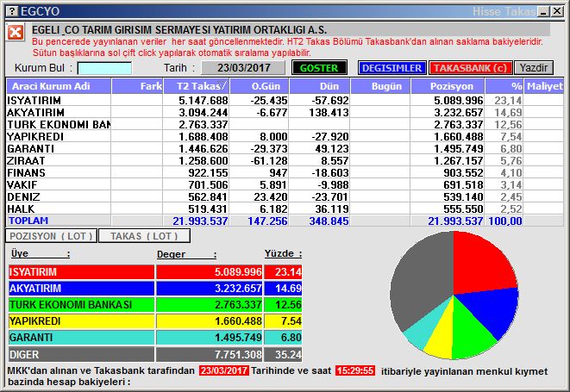The height and width of the screenshot is (392, 570).
Task: Select the ZIRAAT row in table
Action: (285, 160)
